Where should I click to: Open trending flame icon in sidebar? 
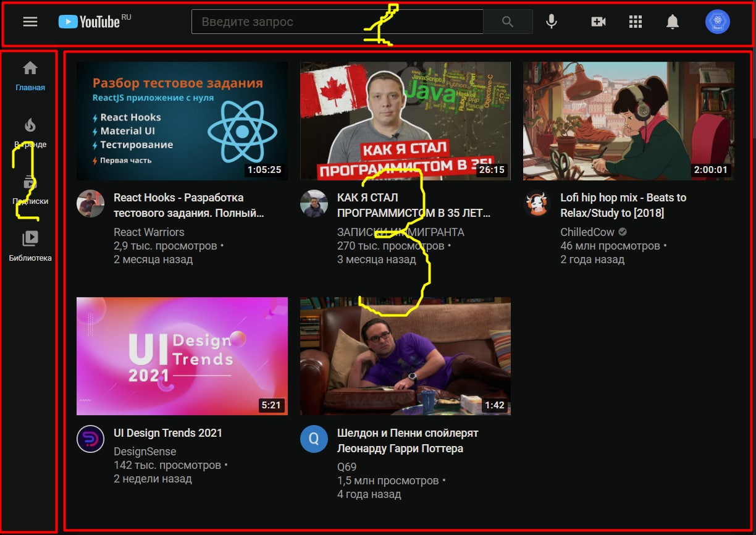(30, 125)
